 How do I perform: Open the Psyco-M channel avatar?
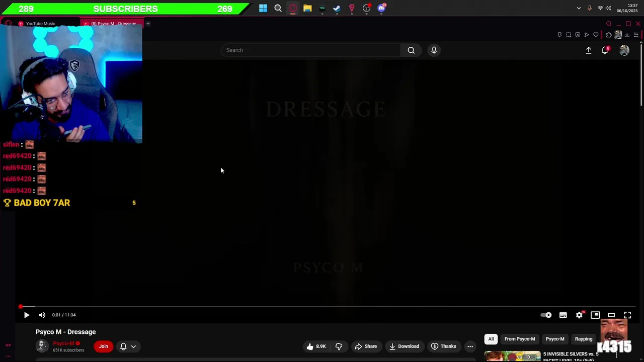[x=42, y=346]
